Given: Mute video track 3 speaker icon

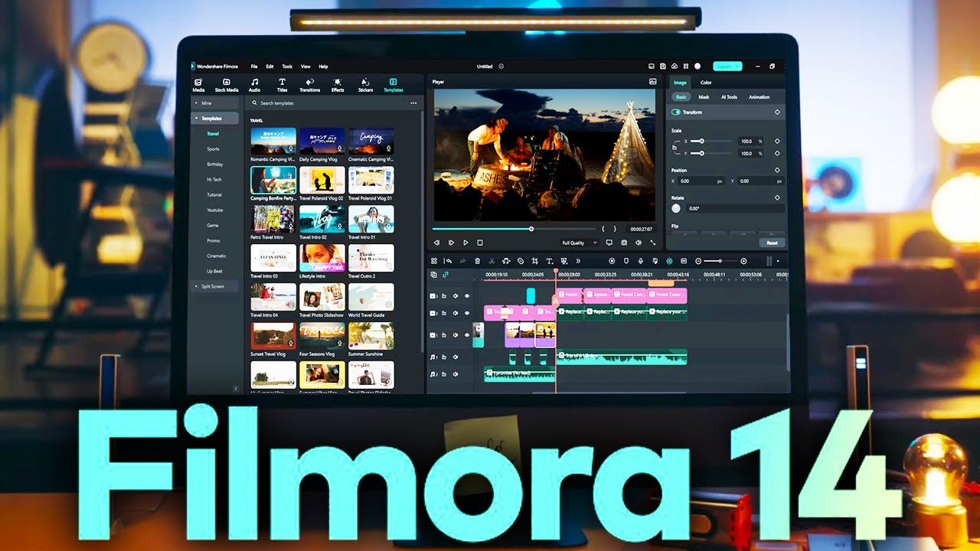Looking at the screenshot, I should (456, 295).
